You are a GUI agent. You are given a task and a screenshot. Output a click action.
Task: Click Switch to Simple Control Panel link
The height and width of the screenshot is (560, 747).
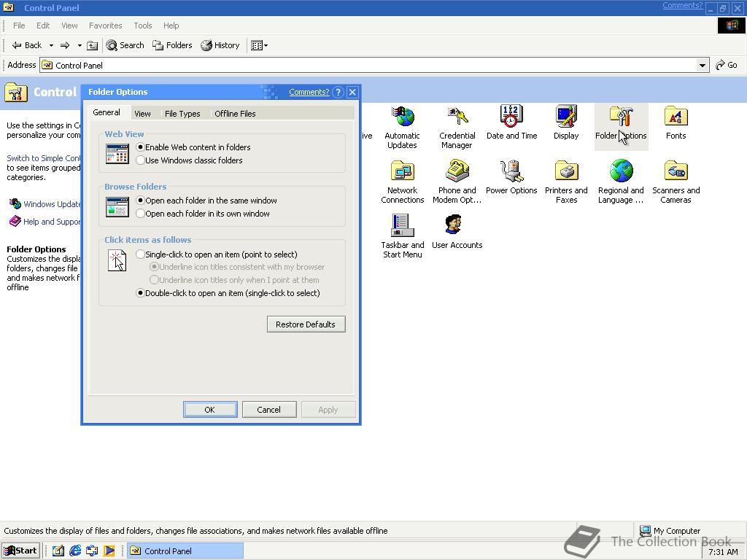click(43, 158)
